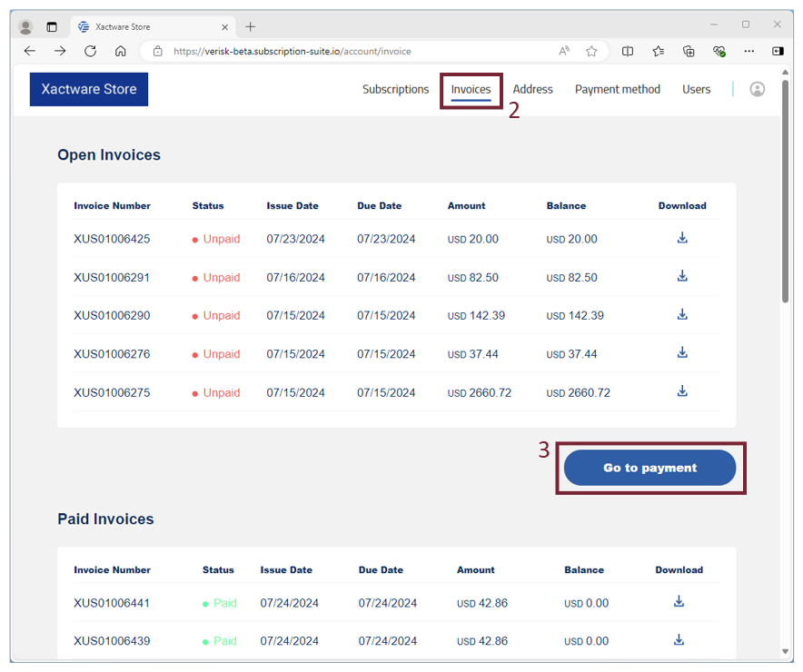Open browser Collections panel
Viewport: 803px width, 672px height.
click(689, 52)
